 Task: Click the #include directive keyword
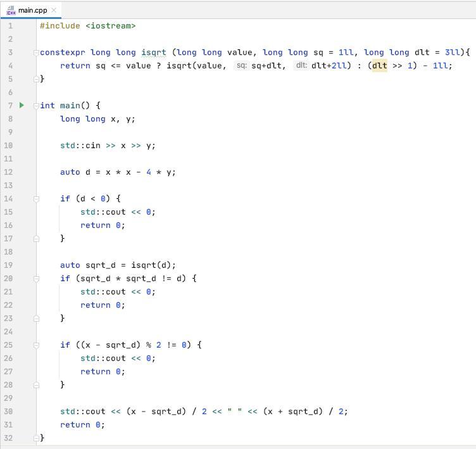click(60, 26)
